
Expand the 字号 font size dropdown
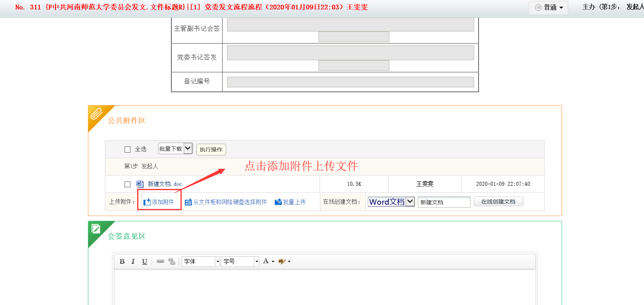(x=257, y=261)
